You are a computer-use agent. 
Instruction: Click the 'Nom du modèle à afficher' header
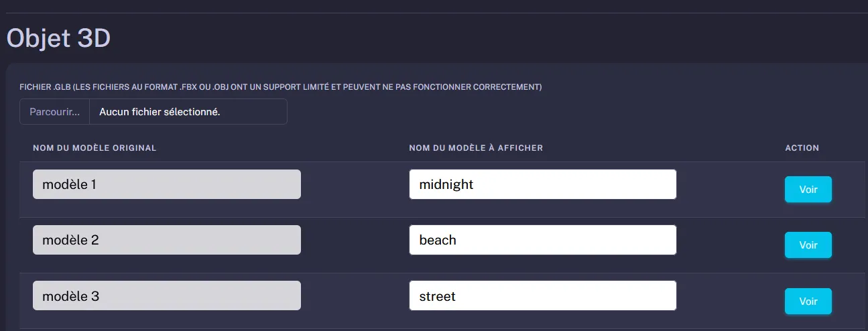click(x=476, y=148)
